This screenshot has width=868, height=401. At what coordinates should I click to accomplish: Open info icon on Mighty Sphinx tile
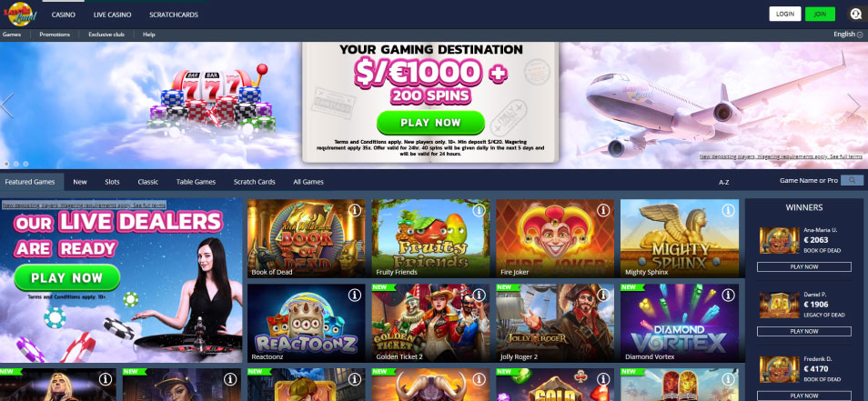click(x=728, y=210)
